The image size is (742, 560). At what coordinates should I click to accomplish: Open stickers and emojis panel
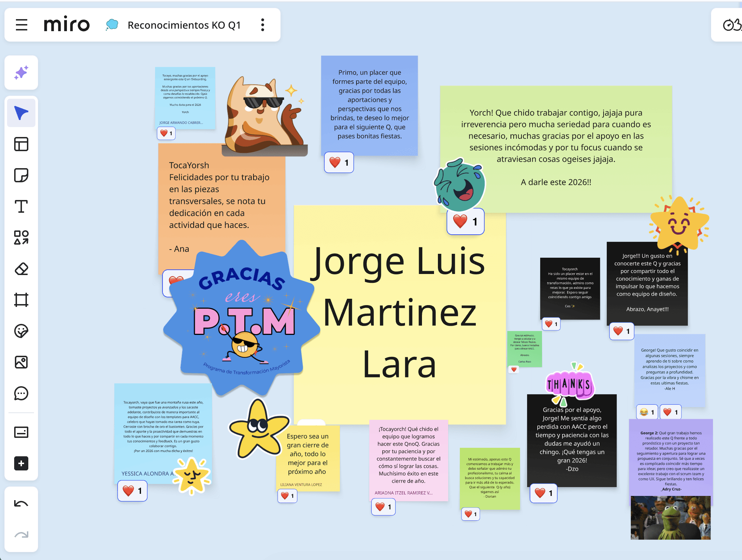21,331
